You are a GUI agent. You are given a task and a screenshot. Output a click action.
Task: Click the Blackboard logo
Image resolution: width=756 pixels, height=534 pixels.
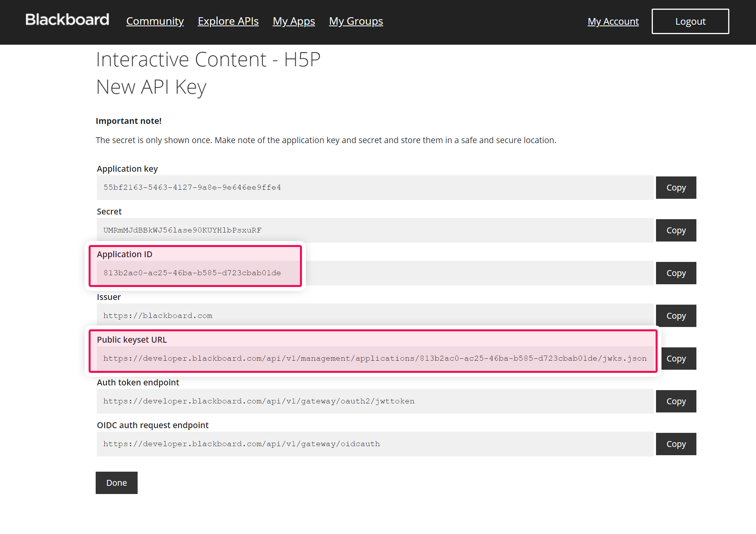[67, 20]
